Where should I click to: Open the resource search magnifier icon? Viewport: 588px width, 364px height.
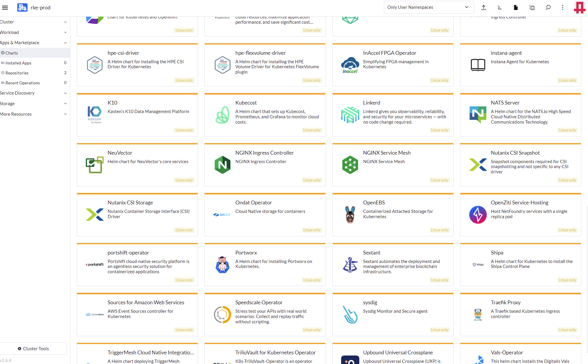pos(548,8)
